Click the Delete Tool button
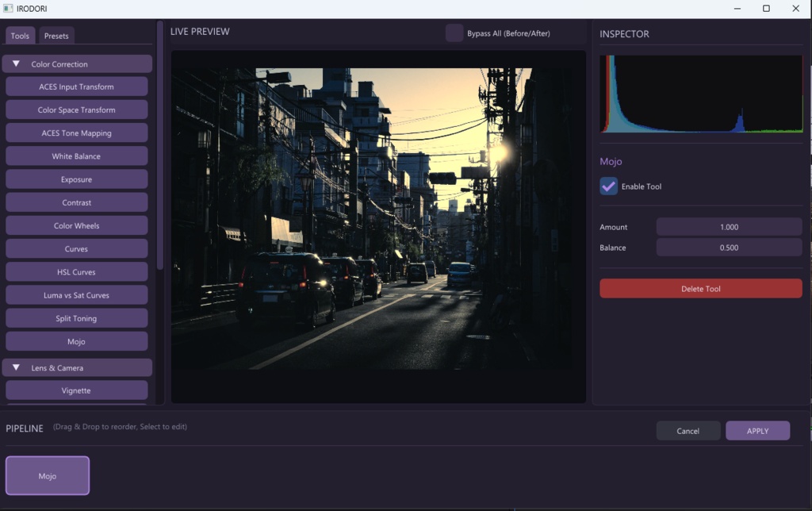 pyautogui.click(x=701, y=289)
